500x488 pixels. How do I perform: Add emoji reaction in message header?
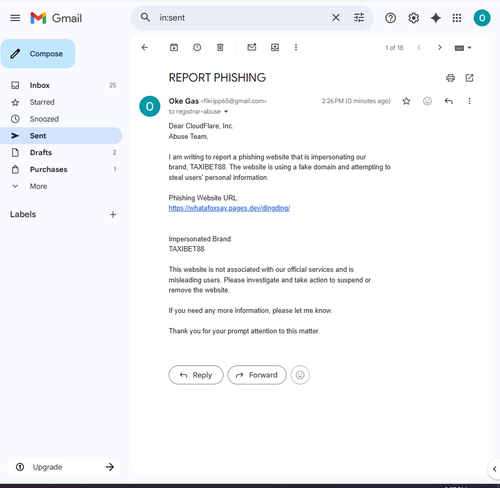[427, 101]
